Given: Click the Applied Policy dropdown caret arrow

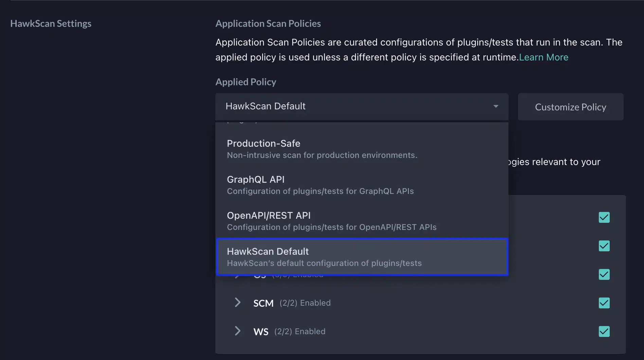Looking at the screenshot, I should [496, 106].
